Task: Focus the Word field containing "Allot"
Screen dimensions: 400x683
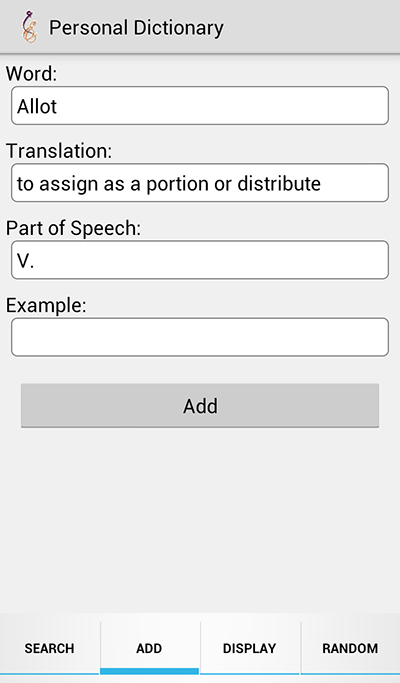Action: (200, 105)
